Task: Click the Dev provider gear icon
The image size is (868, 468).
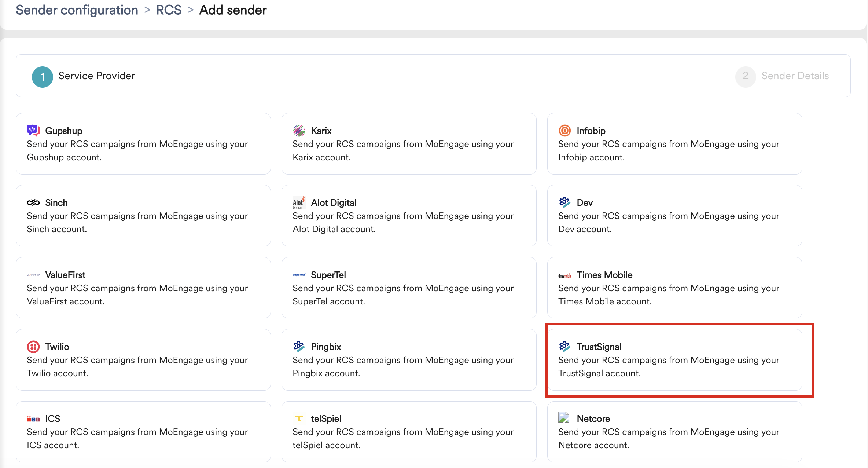Action: (564, 202)
